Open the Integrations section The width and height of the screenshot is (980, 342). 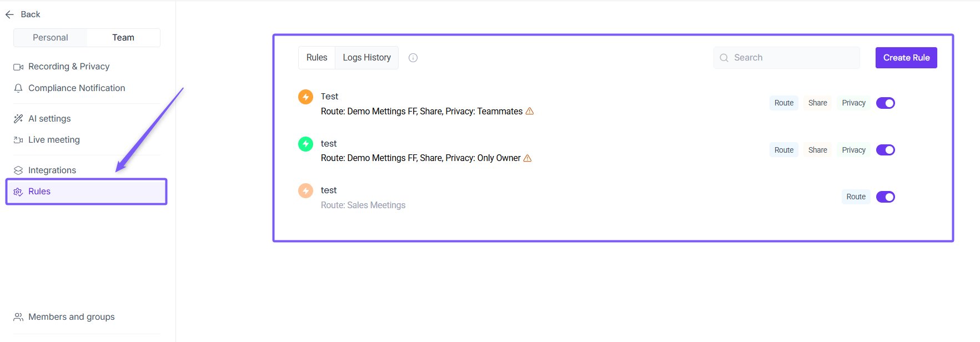[x=52, y=170]
